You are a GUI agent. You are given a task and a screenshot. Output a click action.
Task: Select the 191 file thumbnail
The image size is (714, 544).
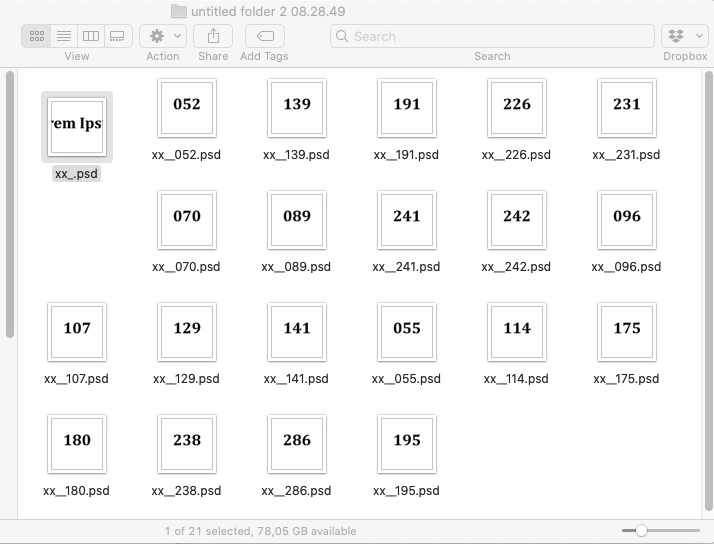click(x=407, y=108)
